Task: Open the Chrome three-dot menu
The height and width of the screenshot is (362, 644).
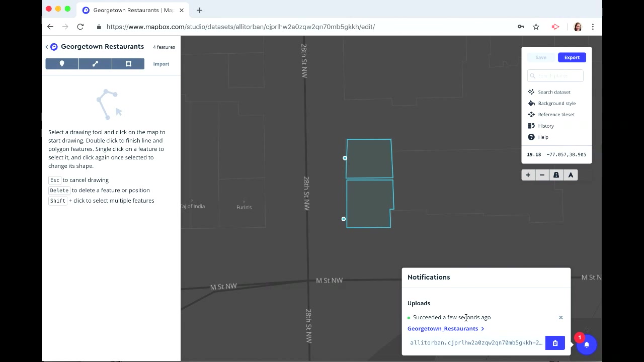Action: click(593, 27)
